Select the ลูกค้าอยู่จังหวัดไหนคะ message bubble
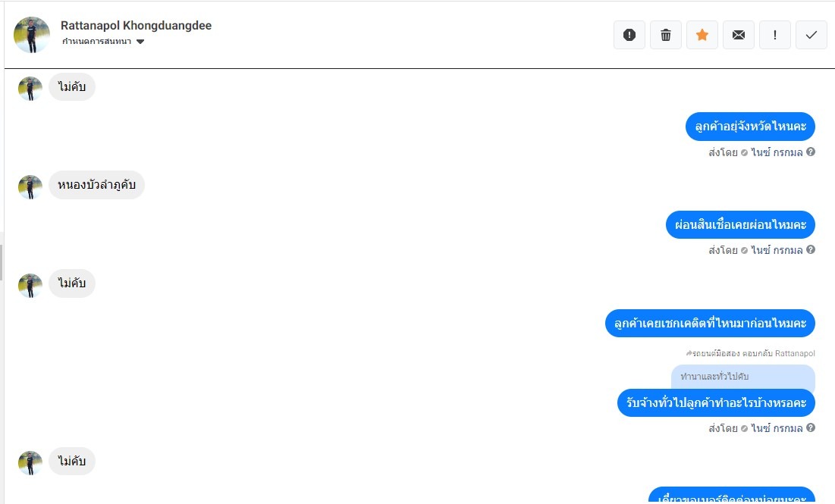This screenshot has height=504, width=835. coord(750,127)
